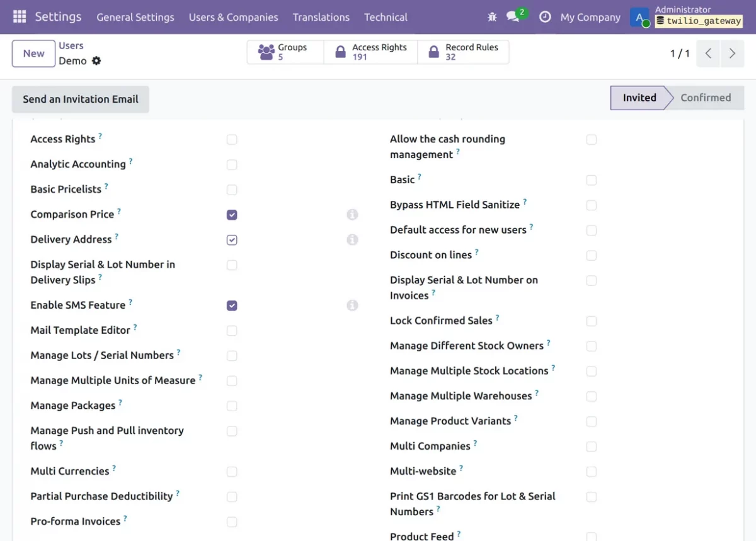
Task: Select the Invited status stage
Action: pos(638,98)
